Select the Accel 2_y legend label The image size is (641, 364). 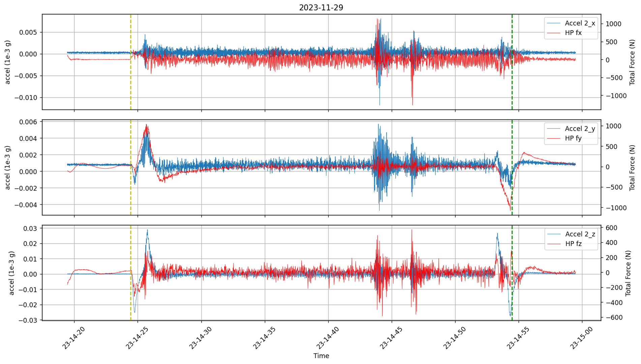click(x=580, y=129)
